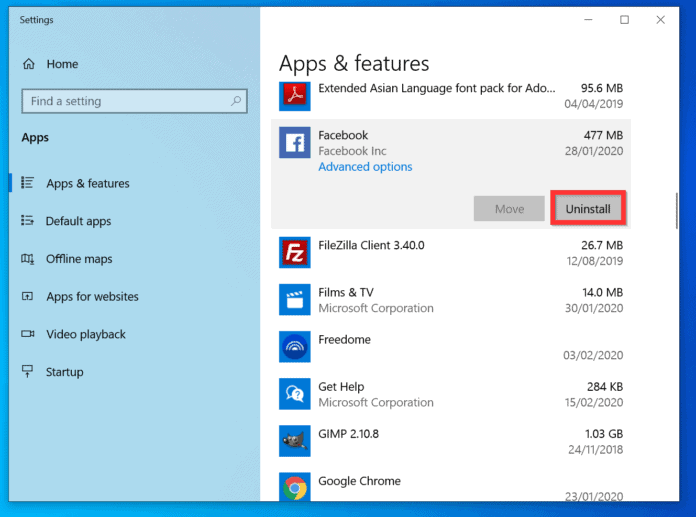This screenshot has width=696, height=517.
Task: Click the Move button for Facebook
Action: pyautogui.click(x=509, y=209)
